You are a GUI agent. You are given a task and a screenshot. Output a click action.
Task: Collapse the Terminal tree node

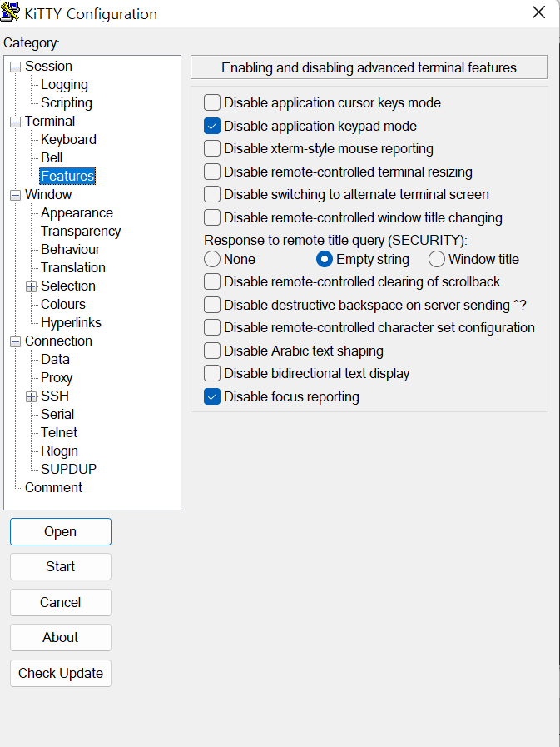point(16,122)
